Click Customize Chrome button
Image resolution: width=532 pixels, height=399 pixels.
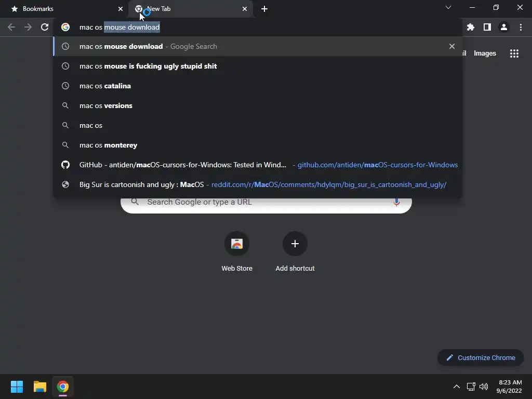[x=481, y=357]
